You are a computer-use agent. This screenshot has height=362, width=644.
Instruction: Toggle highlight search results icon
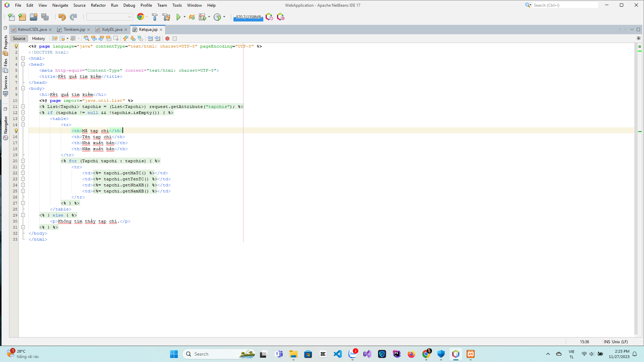108,39
